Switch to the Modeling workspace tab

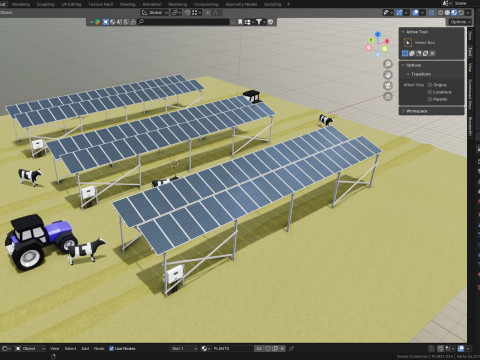(x=21, y=4)
